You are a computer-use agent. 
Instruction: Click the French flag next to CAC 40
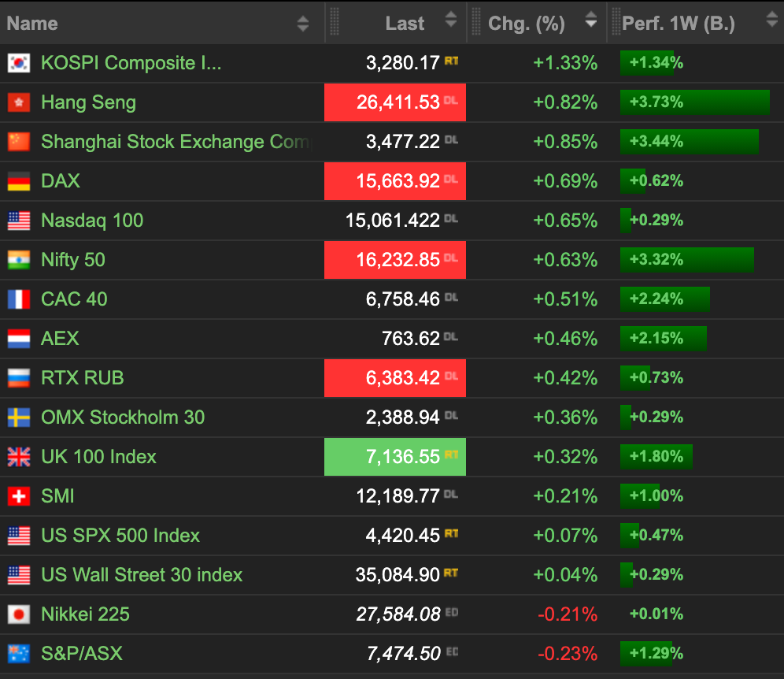[19, 299]
